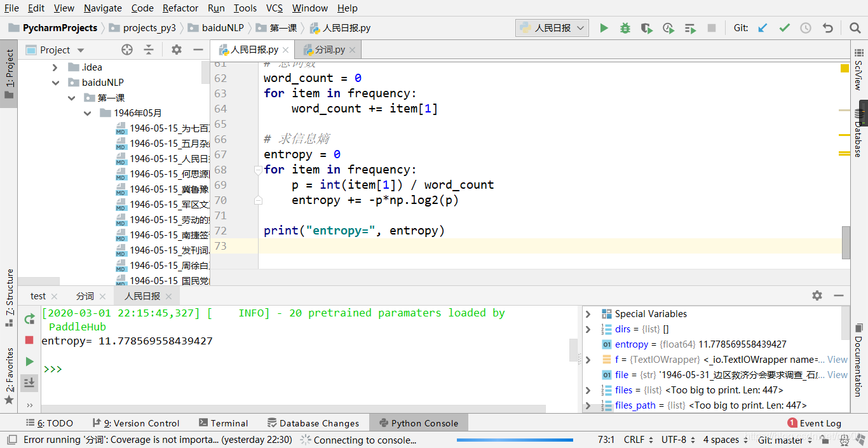This screenshot has height=448, width=868.
Task: Collapse all in the Project panel
Action: (149, 50)
